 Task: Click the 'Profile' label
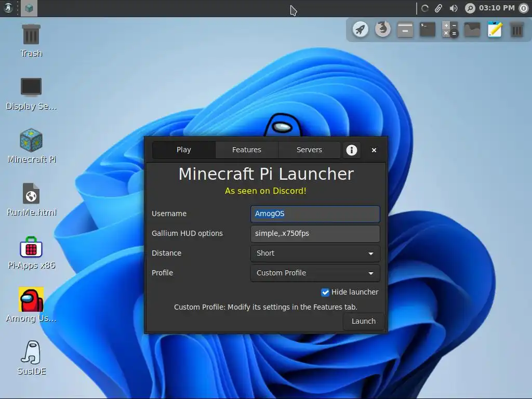(x=162, y=273)
